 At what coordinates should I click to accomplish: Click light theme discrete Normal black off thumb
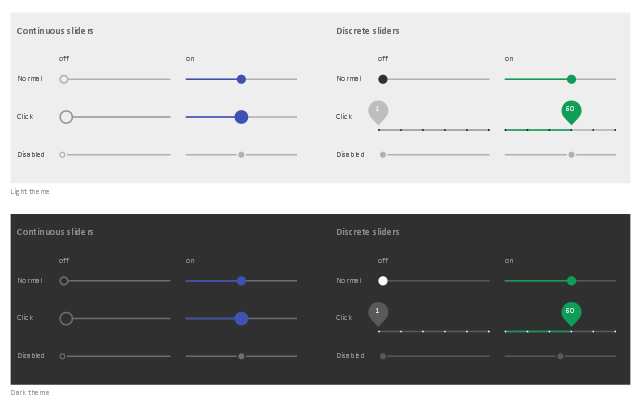383,79
